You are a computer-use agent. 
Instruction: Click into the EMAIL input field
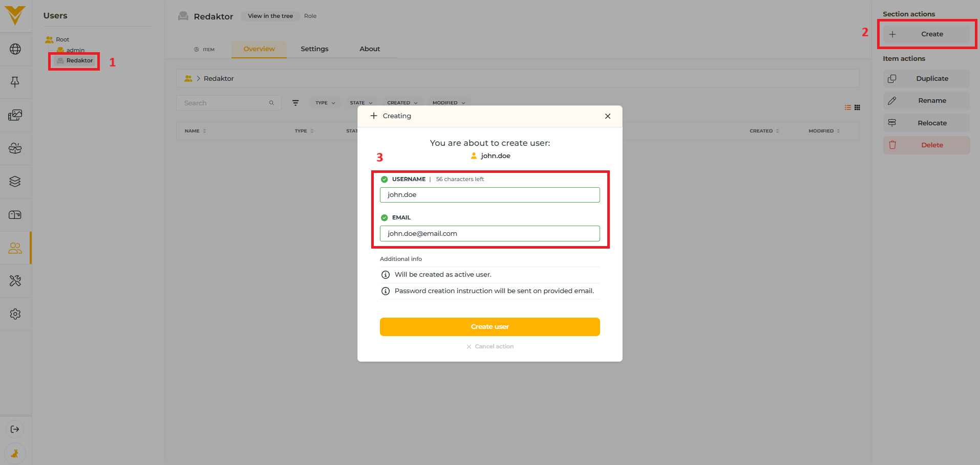click(489, 233)
